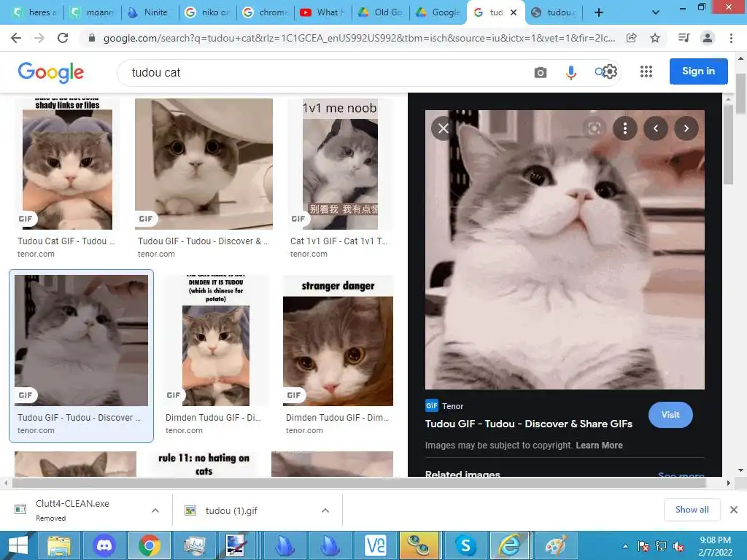Open the Windows Start menu
This screenshot has height=560, width=747.
tap(18, 545)
